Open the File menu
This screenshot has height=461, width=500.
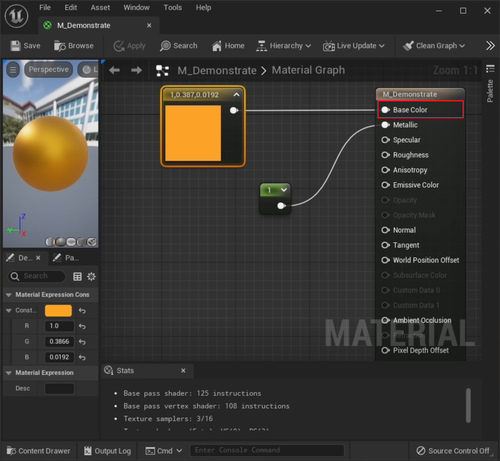coord(45,8)
